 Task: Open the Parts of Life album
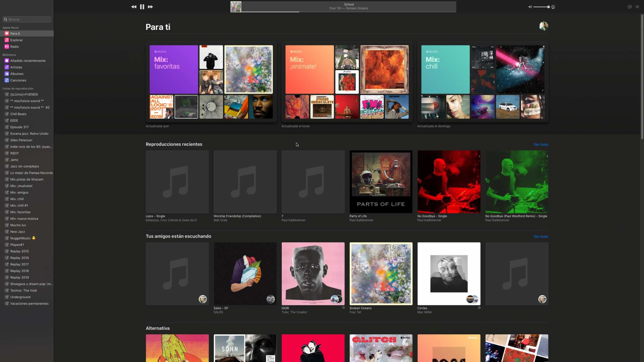[381, 182]
